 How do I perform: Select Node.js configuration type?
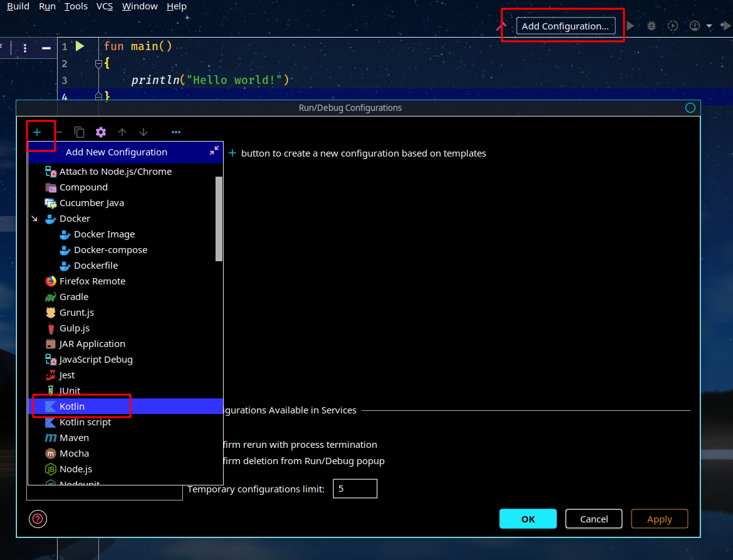(x=125, y=469)
